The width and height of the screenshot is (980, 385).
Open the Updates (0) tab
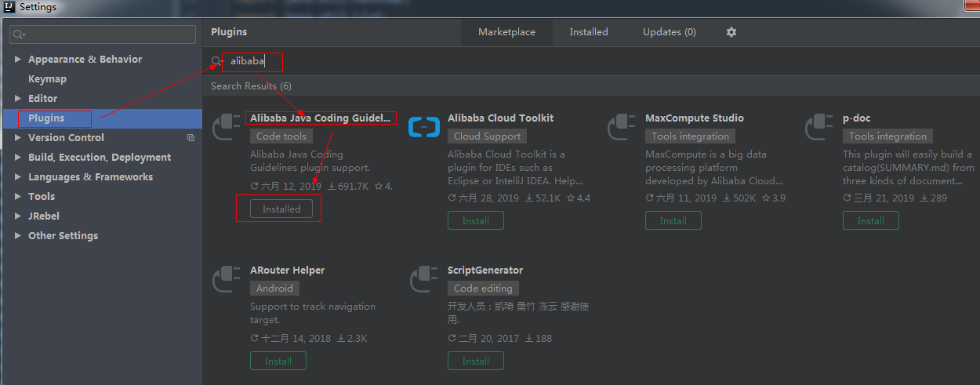[x=669, y=32]
